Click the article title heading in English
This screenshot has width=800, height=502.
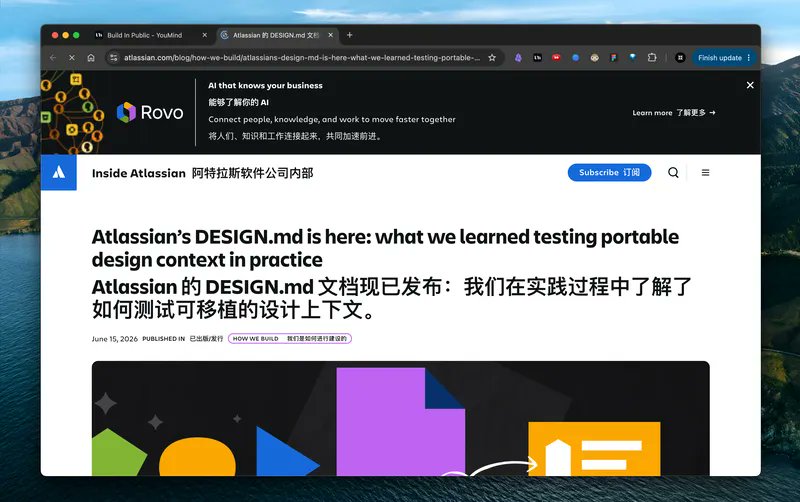(385, 248)
